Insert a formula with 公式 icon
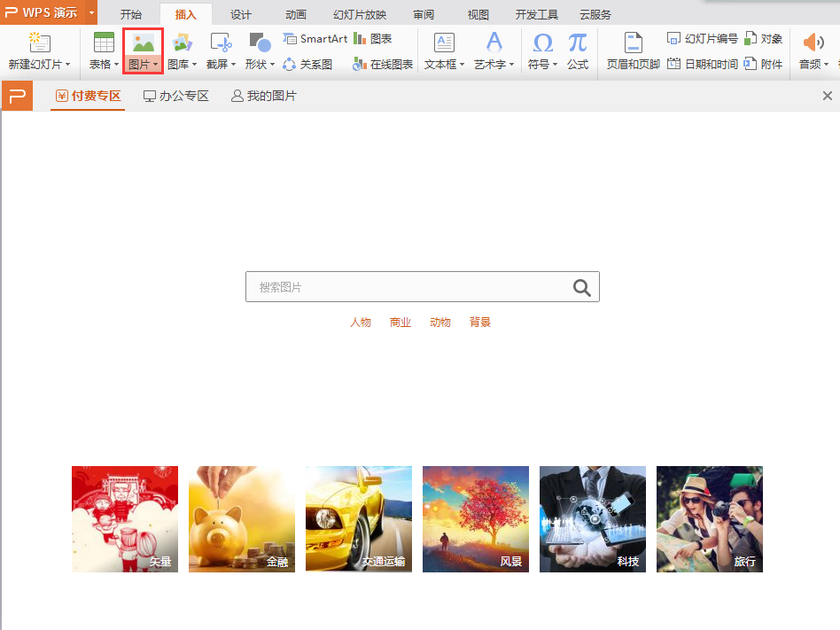This screenshot has height=630, width=840. tap(578, 51)
